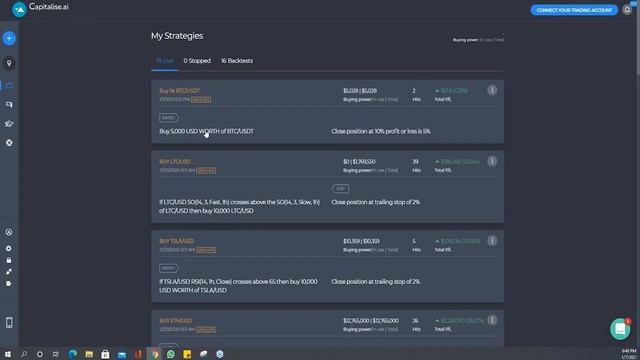Click TSLA/USD RSI crosses above 65 text
This screenshot has height=360, width=640.
[238, 286]
